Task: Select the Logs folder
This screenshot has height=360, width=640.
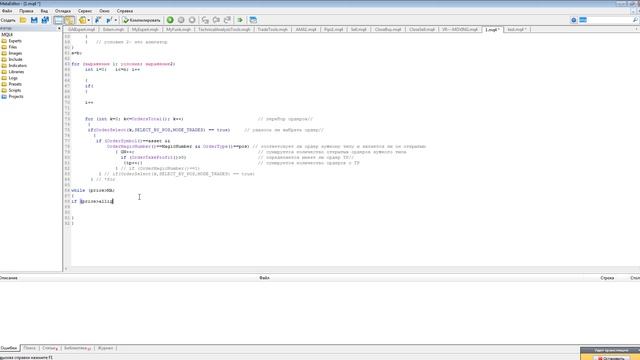Action: (x=13, y=78)
